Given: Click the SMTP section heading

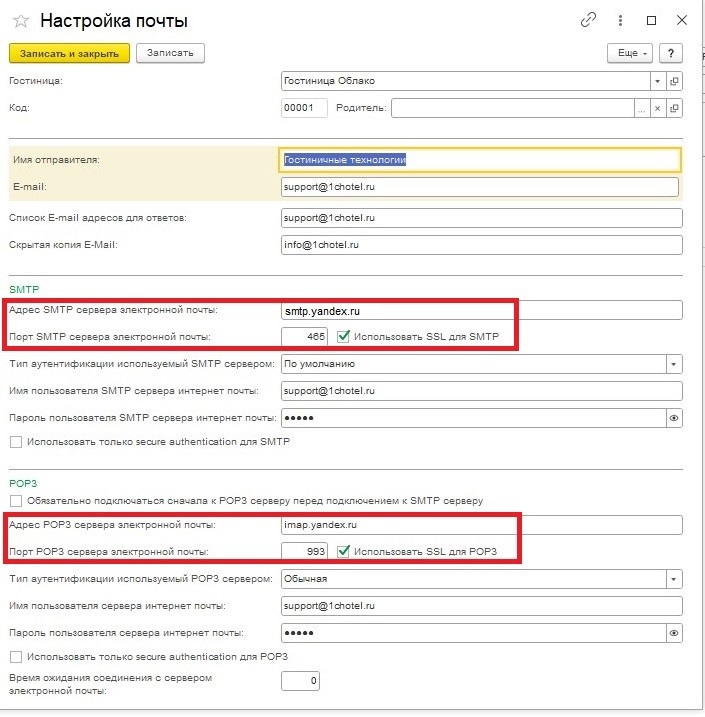Looking at the screenshot, I should pos(24,289).
